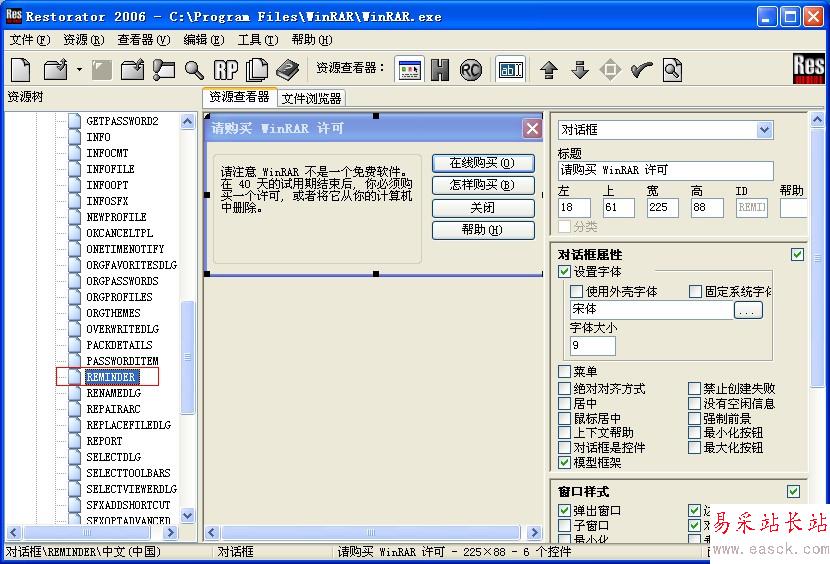This screenshot has width=830, height=564.
Task: Click the resource tree toggle toolbar icon
Action: 164,69
